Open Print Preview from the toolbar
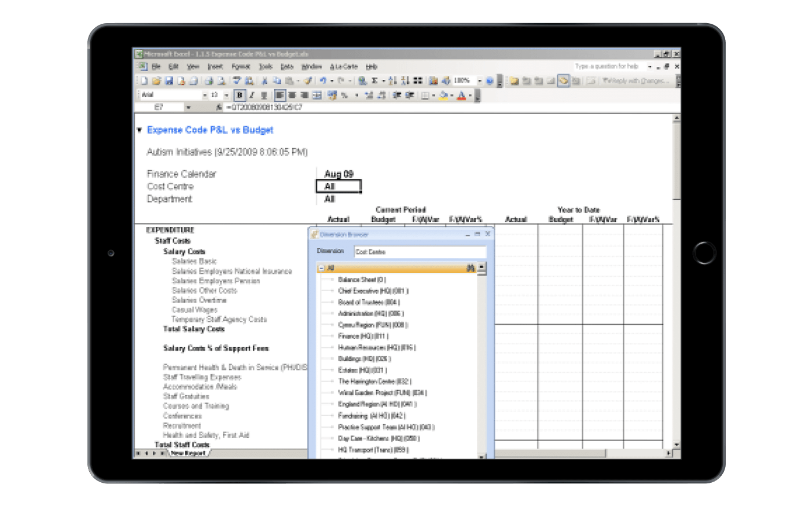 pyautogui.click(x=221, y=81)
